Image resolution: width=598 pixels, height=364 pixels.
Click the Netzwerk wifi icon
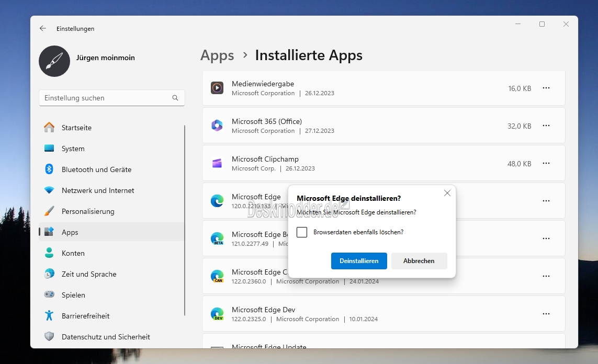[49, 190]
